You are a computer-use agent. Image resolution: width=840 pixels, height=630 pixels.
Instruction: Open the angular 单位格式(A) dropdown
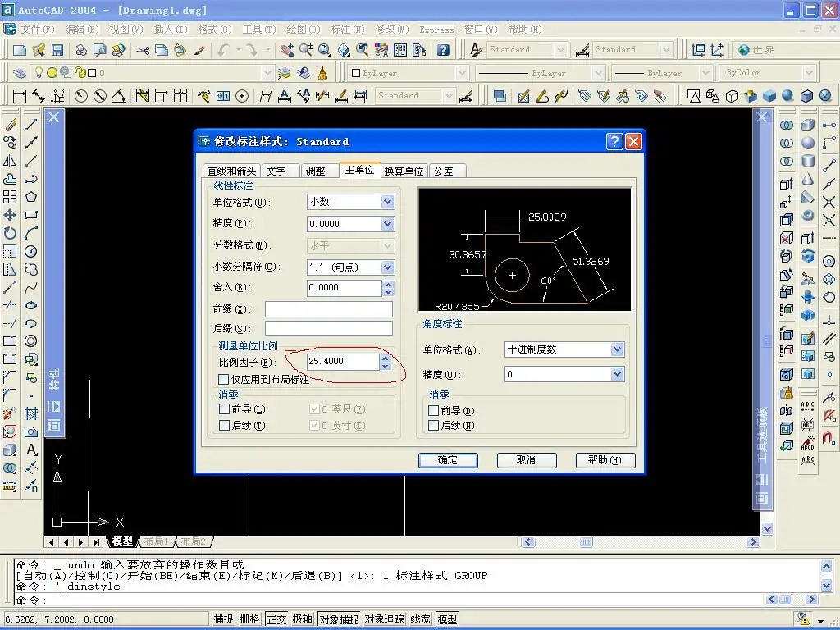(617, 349)
